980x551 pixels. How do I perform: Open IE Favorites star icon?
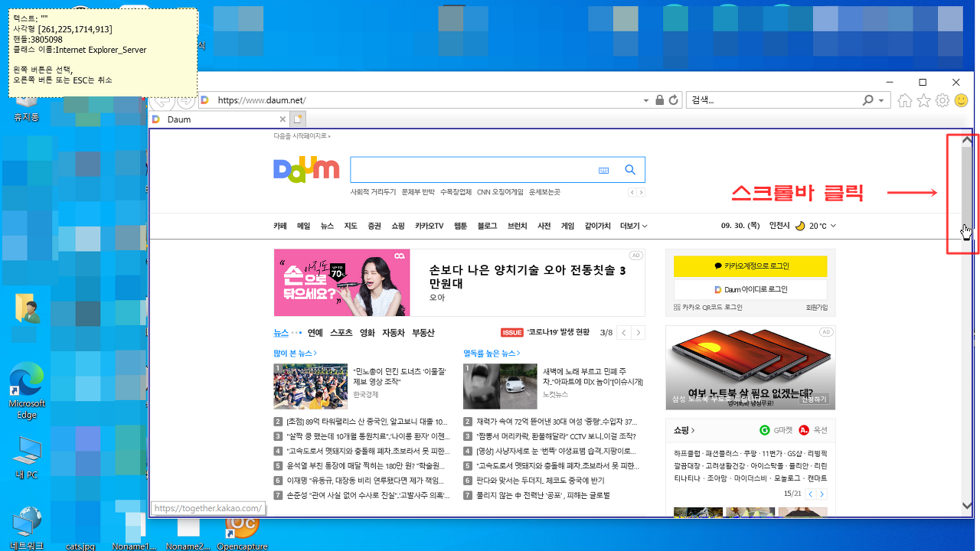pyautogui.click(x=924, y=100)
